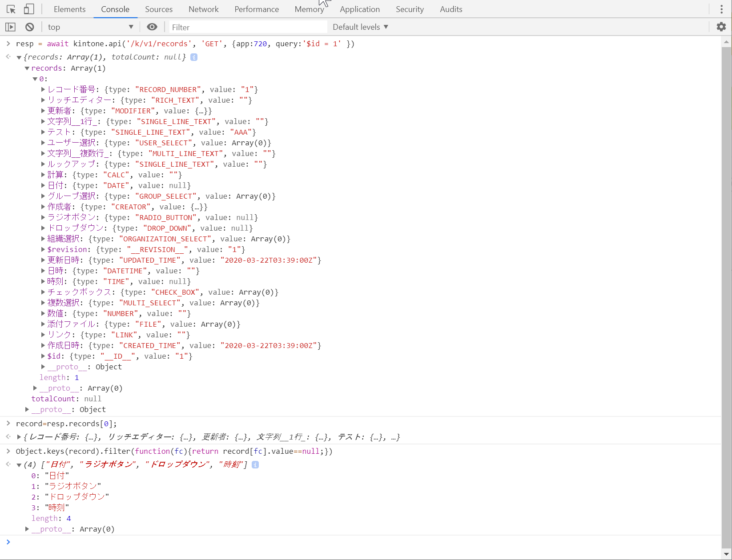
Task: Expand the 更新日時 UPDATED_TIME entry
Action: click(43, 260)
